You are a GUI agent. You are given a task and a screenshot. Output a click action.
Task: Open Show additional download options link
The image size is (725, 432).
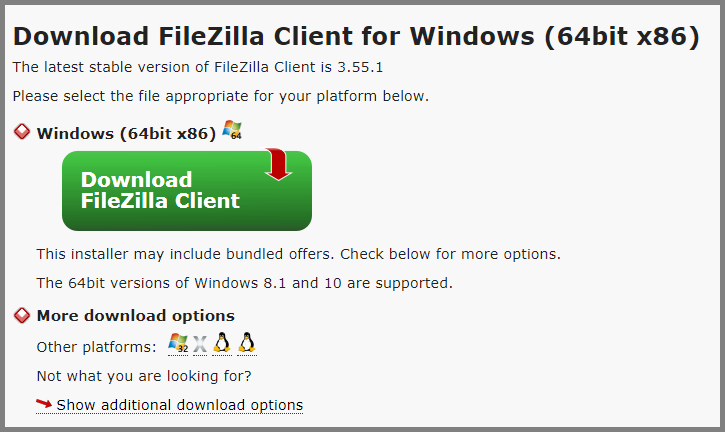pos(179,405)
